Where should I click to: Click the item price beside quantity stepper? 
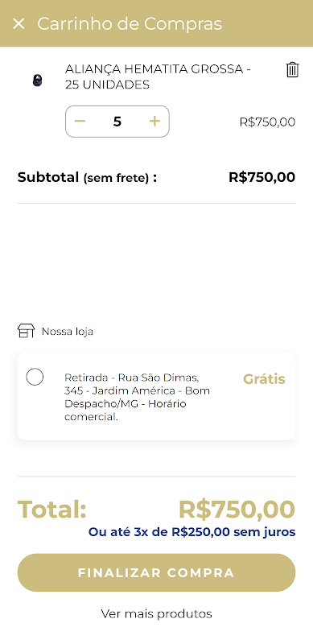click(267, 122)
